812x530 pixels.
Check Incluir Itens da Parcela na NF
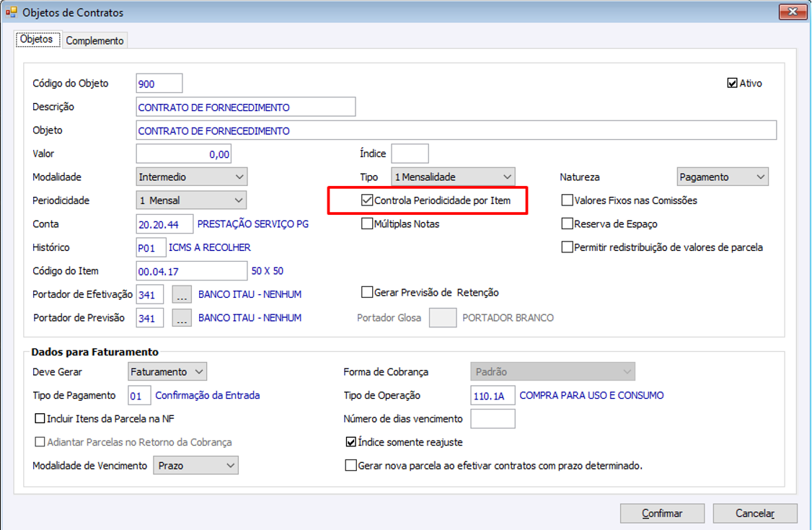[x=40, y=418]
